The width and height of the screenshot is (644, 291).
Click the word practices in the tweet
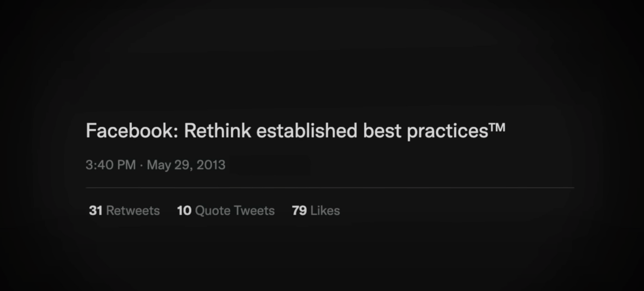pos(448,132)
